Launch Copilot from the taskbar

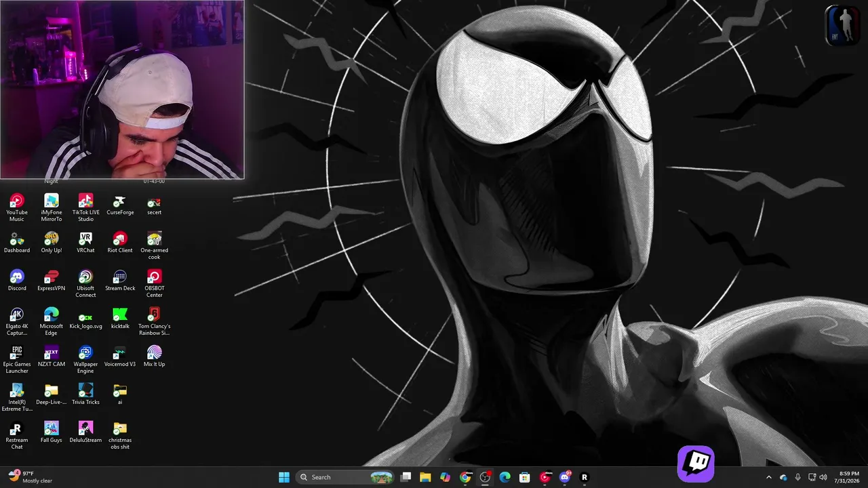point(445,477)
